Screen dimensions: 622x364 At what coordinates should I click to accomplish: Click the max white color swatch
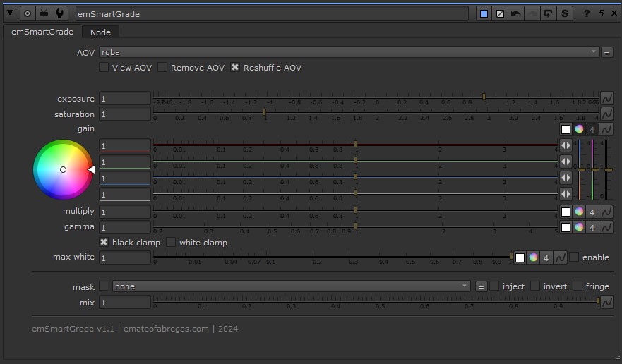[520, 257]
